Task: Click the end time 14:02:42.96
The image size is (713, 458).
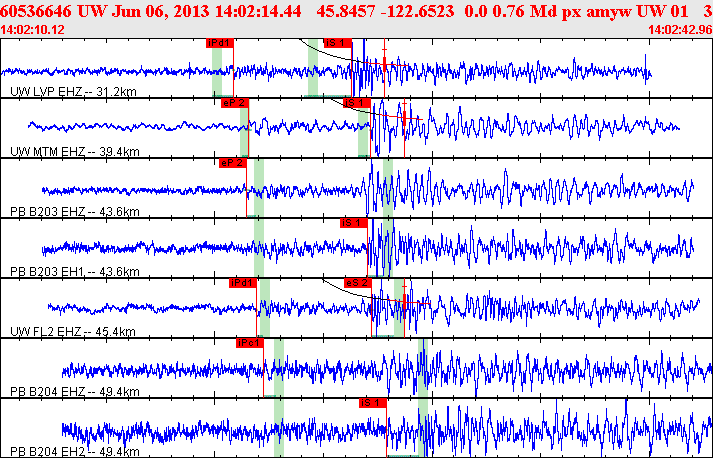Action: click(x=680, y=30)
